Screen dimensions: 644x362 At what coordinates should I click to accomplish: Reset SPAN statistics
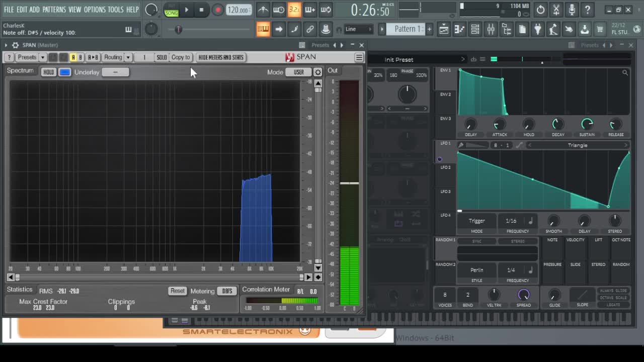coord(177,291)
